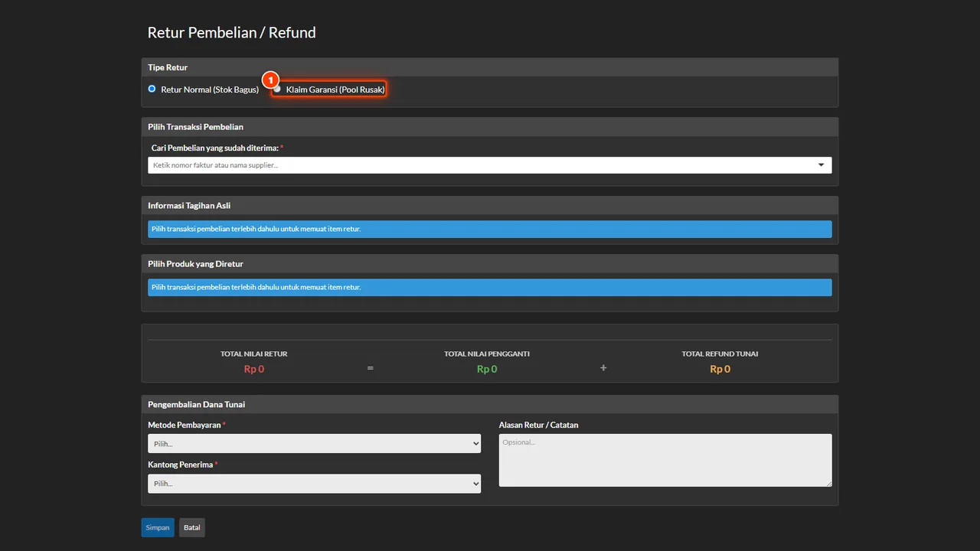This screenshot has width=980, height=551.
Task: Click the red Total Nilai Retur amount
Action: click(254, 369)
